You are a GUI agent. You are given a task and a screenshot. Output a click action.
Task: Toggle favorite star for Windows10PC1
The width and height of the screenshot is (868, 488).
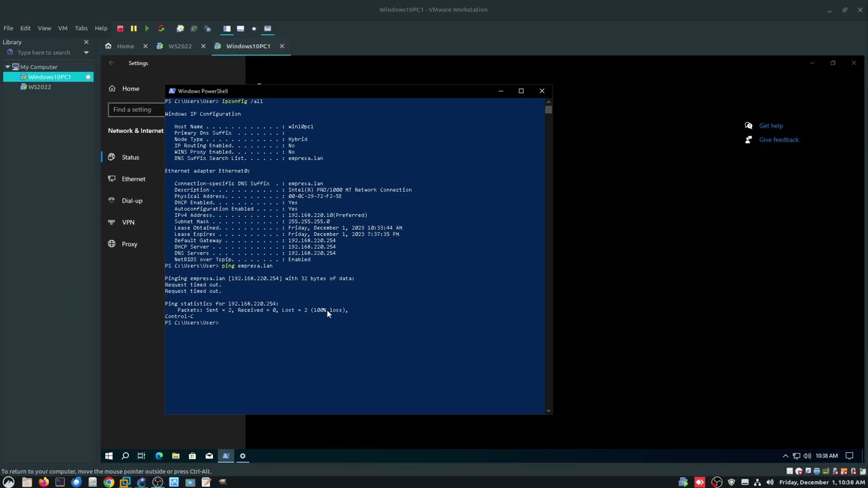coord(87,77)
